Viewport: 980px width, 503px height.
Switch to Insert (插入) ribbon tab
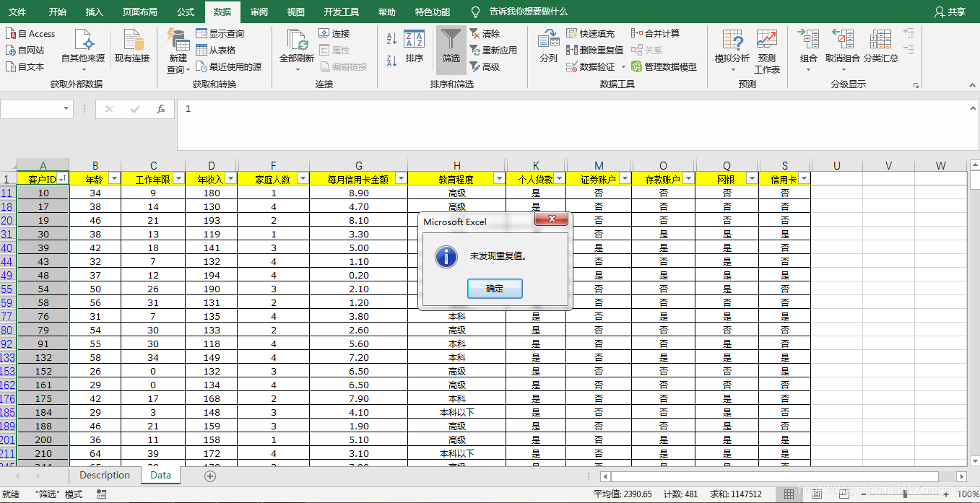point(94,12)
